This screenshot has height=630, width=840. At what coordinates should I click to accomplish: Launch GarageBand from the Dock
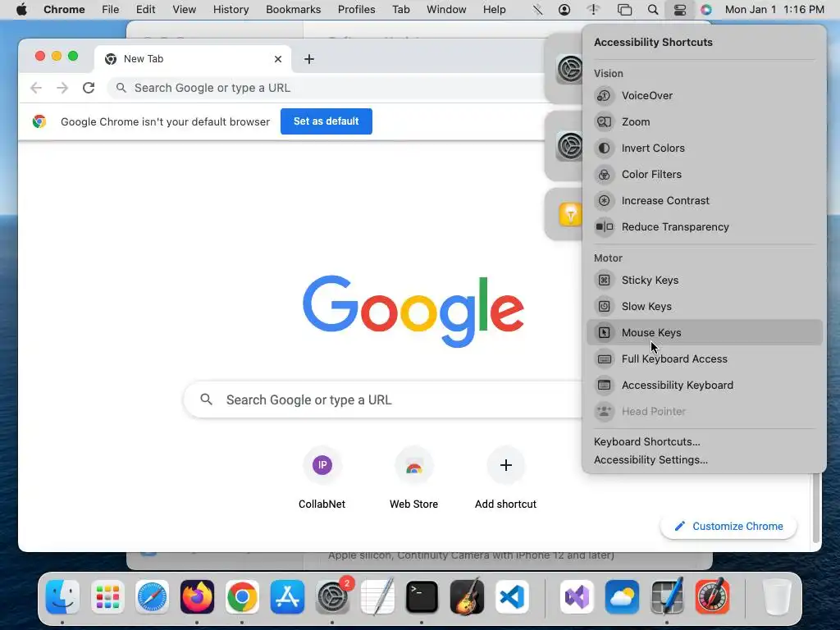[467, 597]
